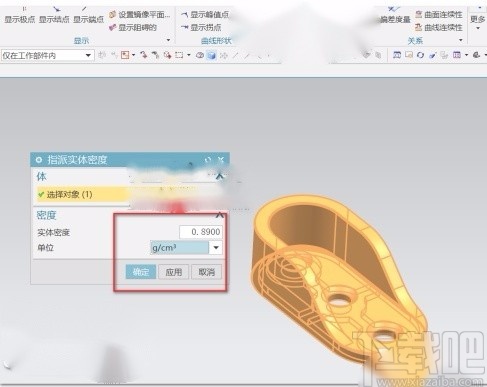The image size is (487, 387).
Task: Open dropdown arrow beside rectangle selection icon
Action: coord(188,55)
